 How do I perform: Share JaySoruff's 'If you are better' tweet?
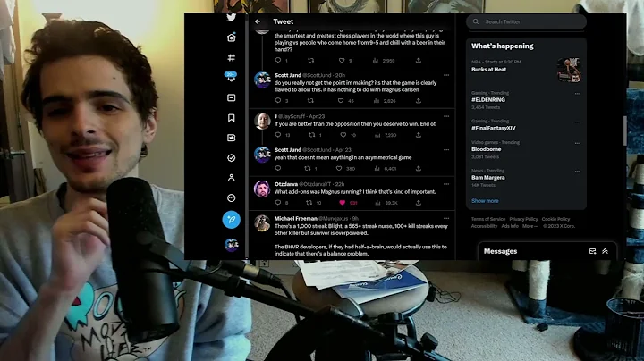pyautogui.click(x=418, y=135)
